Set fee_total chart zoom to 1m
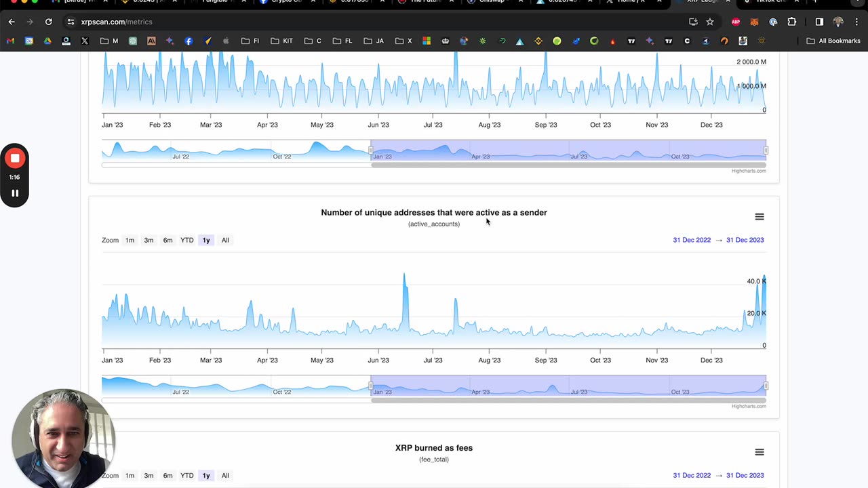Screen dimensions: 868x488 click(130, 475)
